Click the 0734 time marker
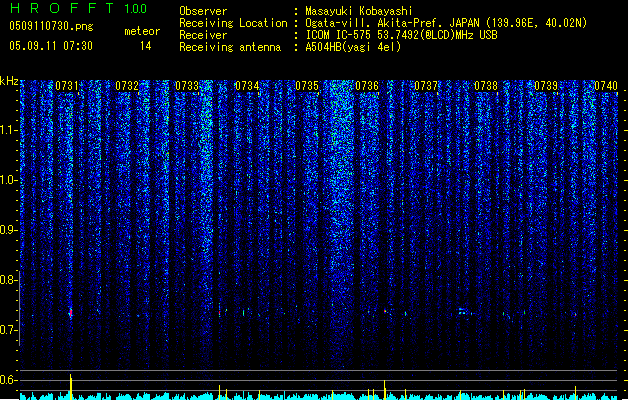Viewport: 629px width, 400px height. click(247, 86)
